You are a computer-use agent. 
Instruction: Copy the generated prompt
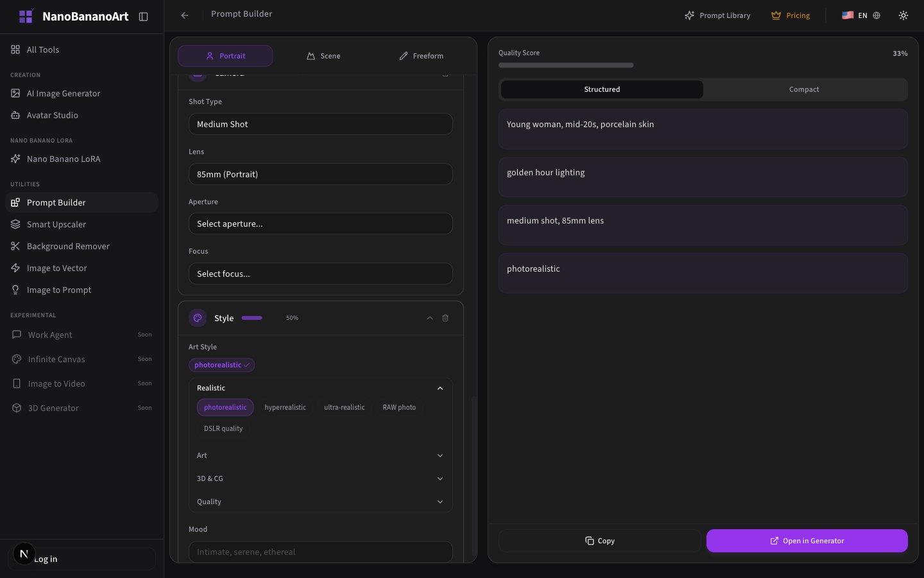(x=600, y=541)
